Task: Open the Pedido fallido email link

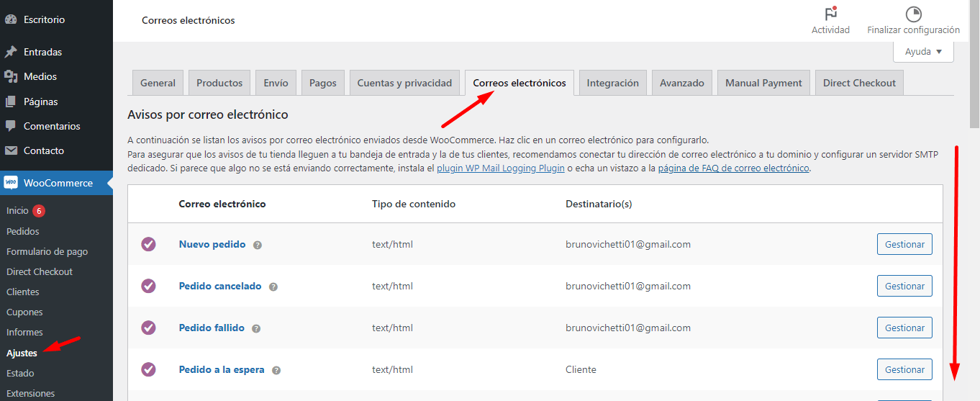Action: coord(212,328)
